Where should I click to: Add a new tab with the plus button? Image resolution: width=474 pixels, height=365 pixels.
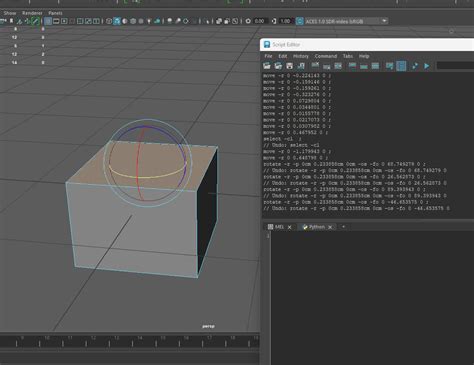point(343,227)
